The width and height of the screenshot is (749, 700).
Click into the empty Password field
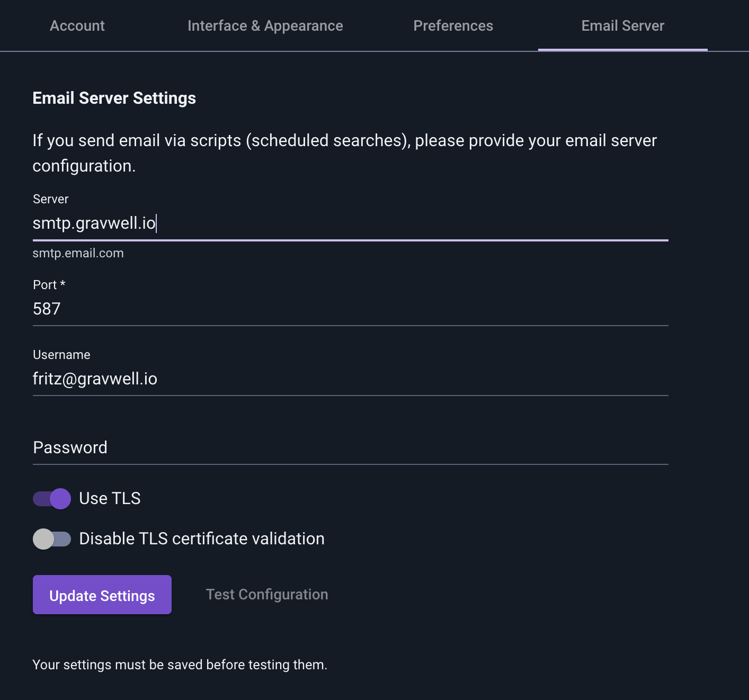350,448
